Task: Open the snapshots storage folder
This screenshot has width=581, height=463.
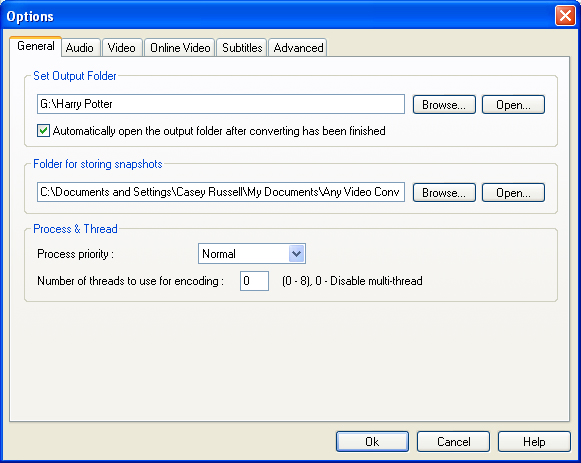Action: point(513,193)
